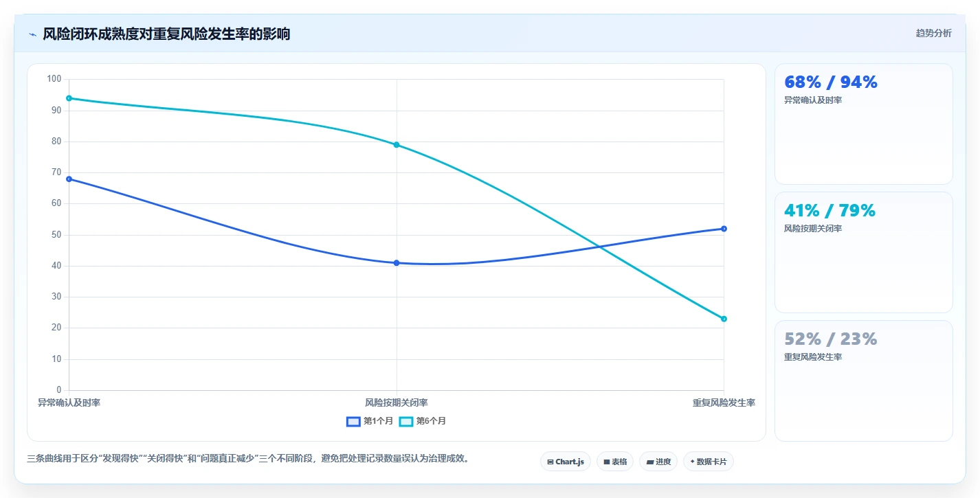Toggle the 第1个月 legend entry

(370, 421)
